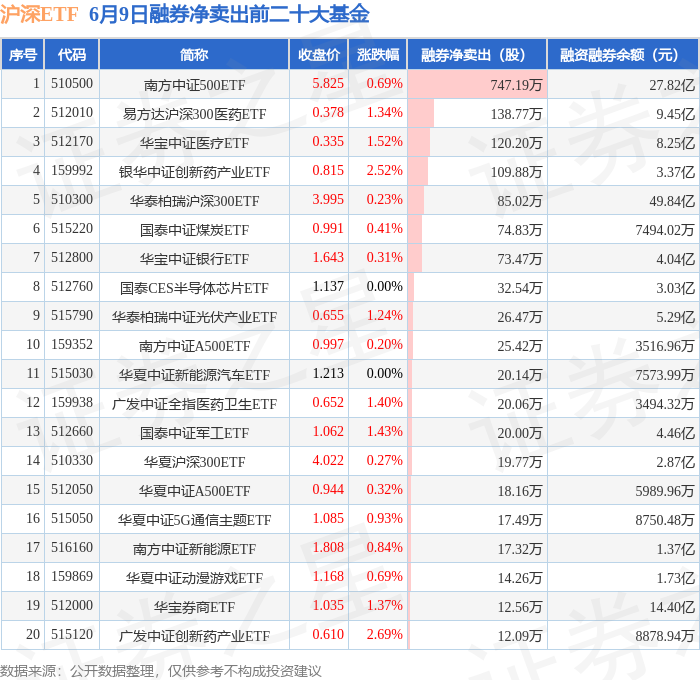Viewport: 700px width, 680px height.
Task: Click closing price 1.808
Action: pyautogui.click(x=328, y=548)
